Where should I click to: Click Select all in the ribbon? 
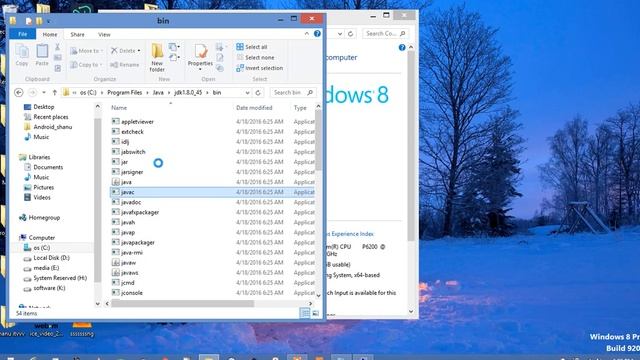252,47
